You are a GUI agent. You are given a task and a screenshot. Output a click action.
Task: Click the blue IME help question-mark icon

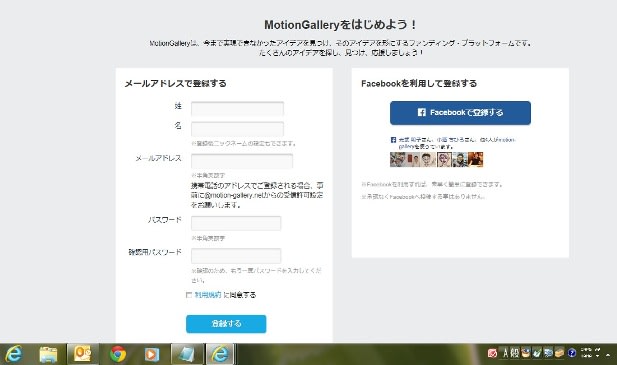(x=572, y=353)
